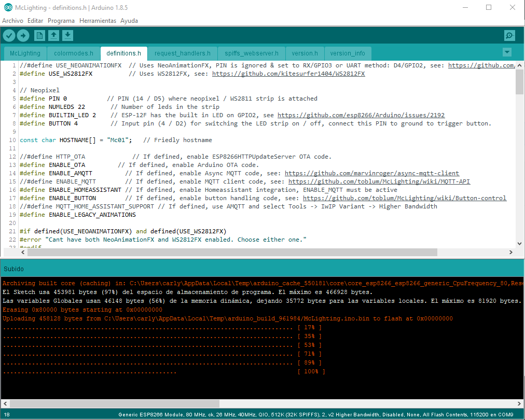Viewport: 525px width, 420px height.
Task: Click the Arduino logo in the title bar
Action: coord(8,7)
